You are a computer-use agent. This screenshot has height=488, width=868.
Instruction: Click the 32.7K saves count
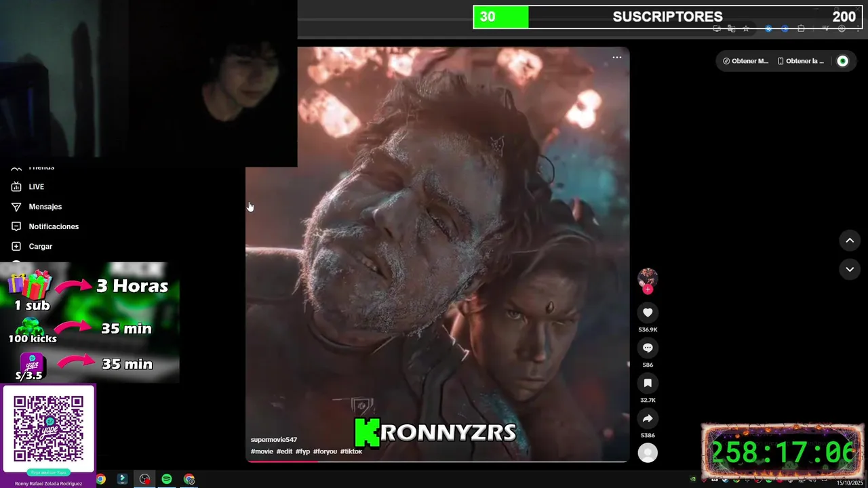[648, 400]
